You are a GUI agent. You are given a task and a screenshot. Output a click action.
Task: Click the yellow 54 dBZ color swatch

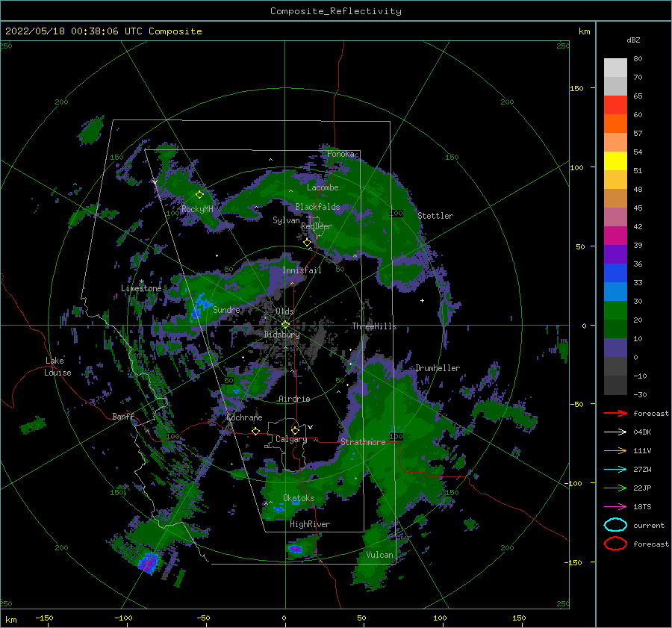(x=615, y=161)
